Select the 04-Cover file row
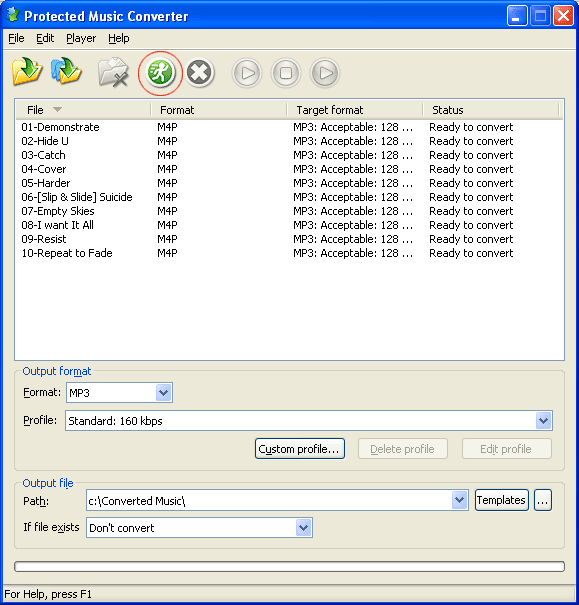The image size is (579, 605). coord(289,169)
